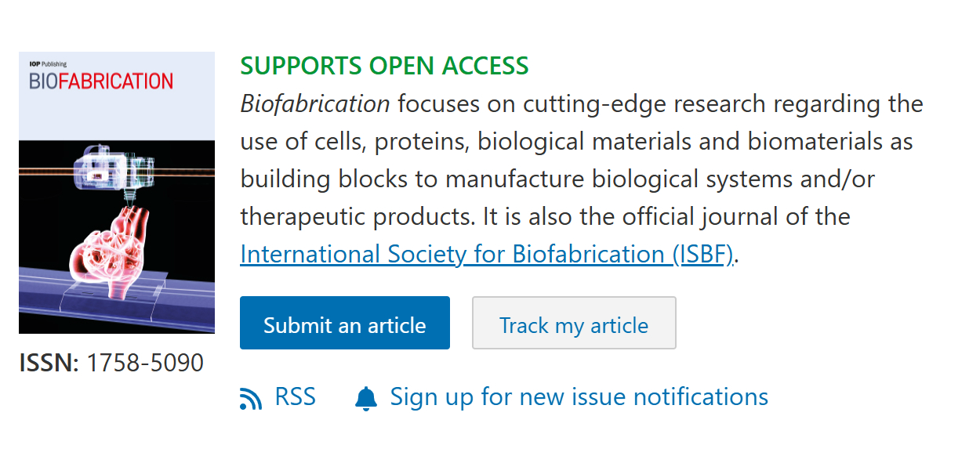Click the BIOFABRICATION title on the cover
This screenshot has width=980, height=474.
point(101,81)
